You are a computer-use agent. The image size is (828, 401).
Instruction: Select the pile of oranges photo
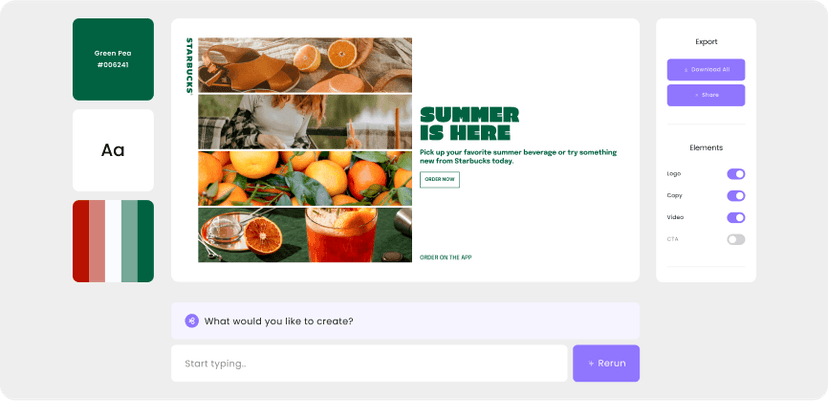click(305, 179)
